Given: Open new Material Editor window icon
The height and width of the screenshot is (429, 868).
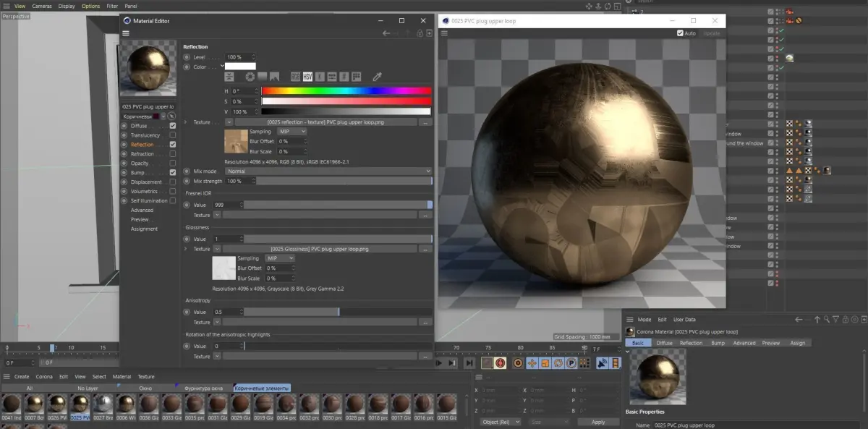Looking at the screenshot, I should click(x=430, y=33).
